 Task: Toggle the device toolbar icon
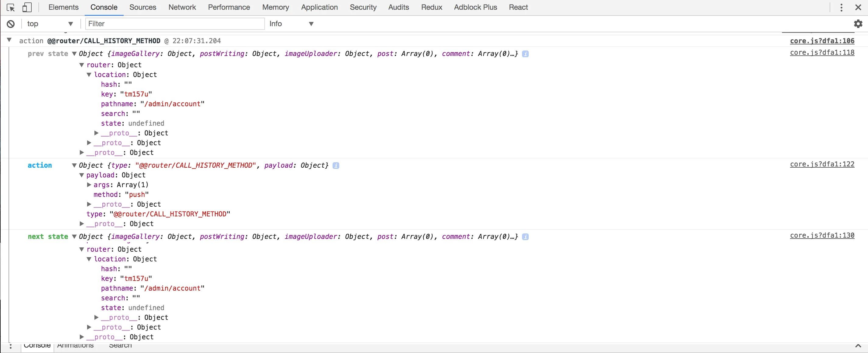(26, 7)
